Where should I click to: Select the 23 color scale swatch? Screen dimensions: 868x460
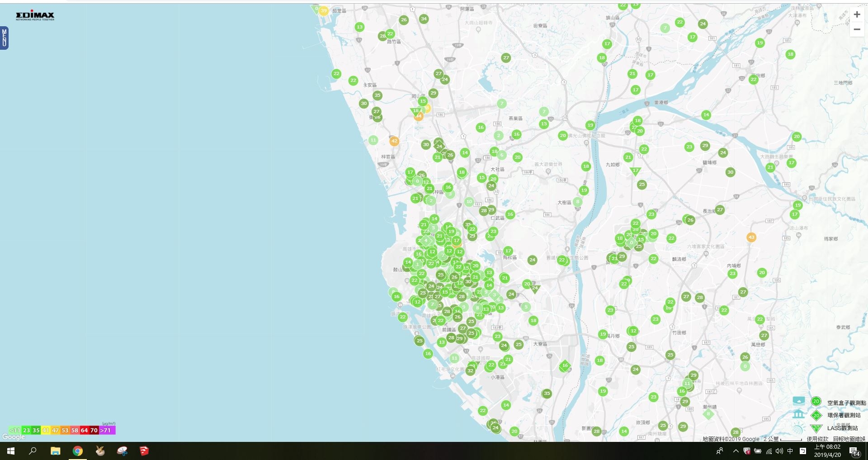click(26, 430)
